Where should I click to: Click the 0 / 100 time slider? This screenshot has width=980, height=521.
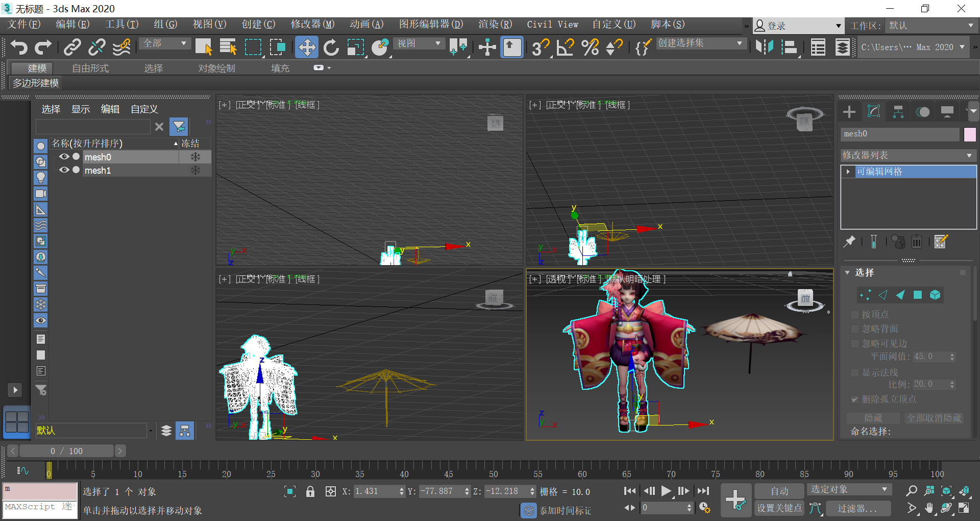pyautogui.click(x=67, y=451)
